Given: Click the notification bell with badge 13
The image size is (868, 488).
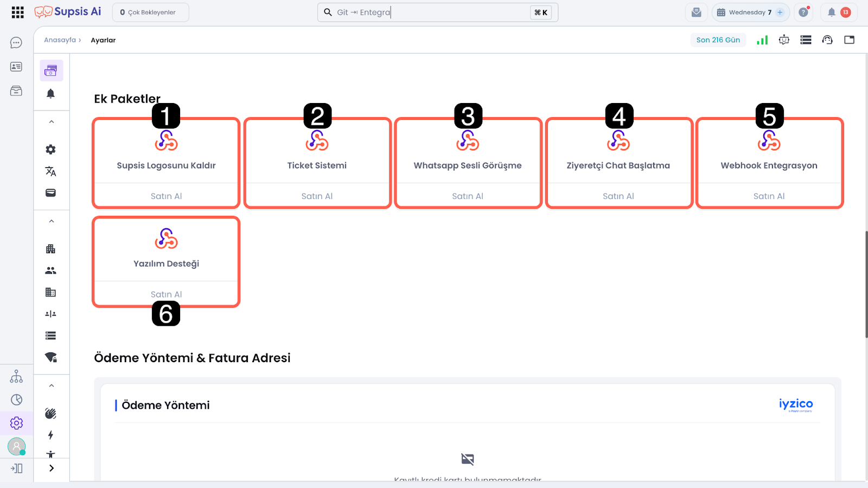Looking at the screenshot, I should pyautogui.click(x=838, y=12).
